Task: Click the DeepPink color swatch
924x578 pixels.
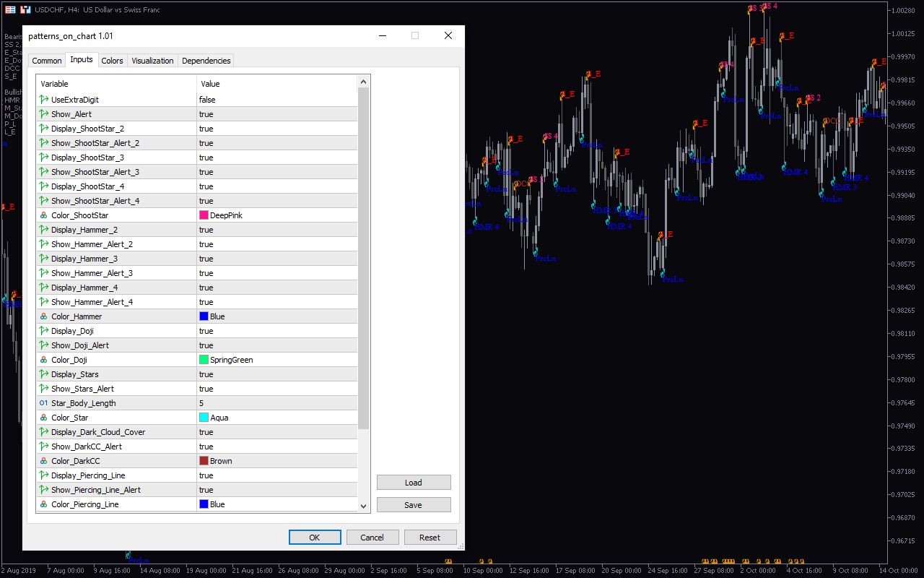Action: [204, 215]
